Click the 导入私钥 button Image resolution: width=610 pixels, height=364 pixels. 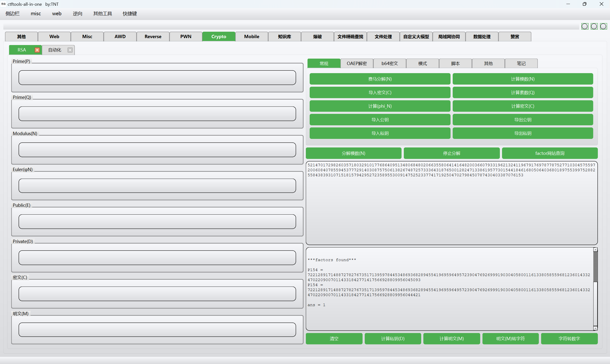(380, 133)
